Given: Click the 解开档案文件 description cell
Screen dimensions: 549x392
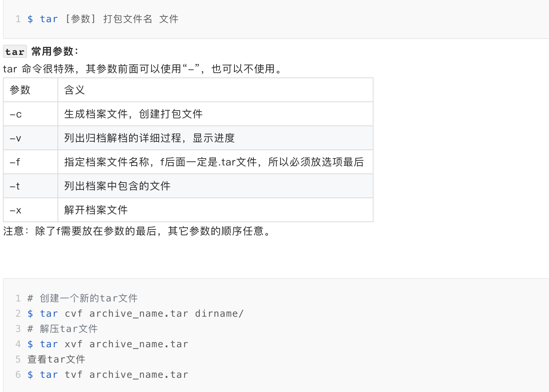Looking at the screenshot, I should coord(216,210).
